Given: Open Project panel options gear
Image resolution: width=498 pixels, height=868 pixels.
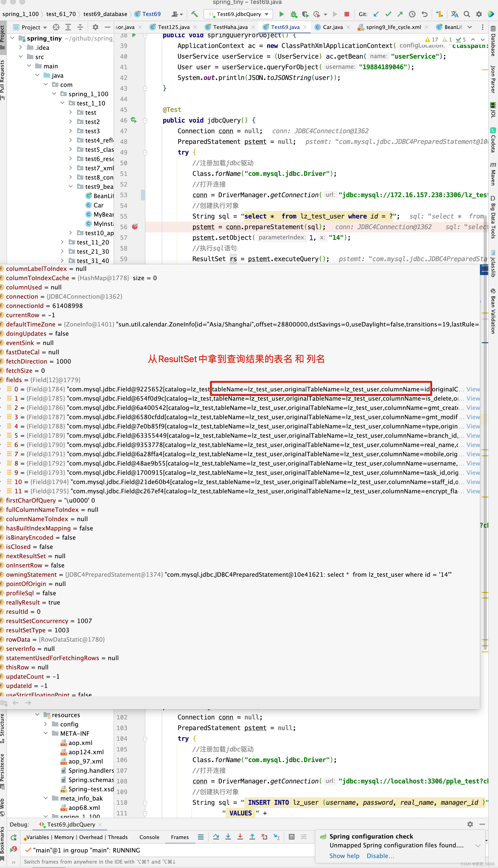Looking at the screenshot, I should (x=96, y=27).
